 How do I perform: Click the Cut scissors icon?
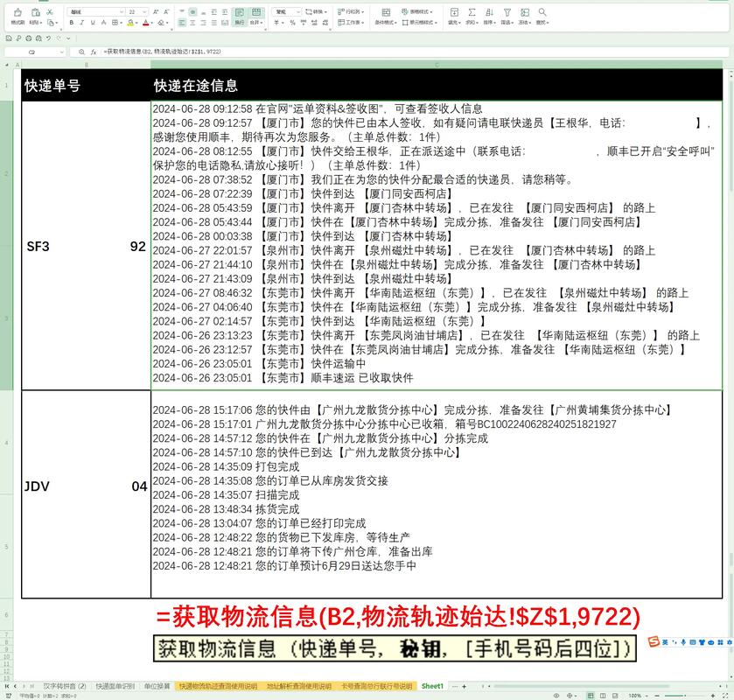click(50, 12)
